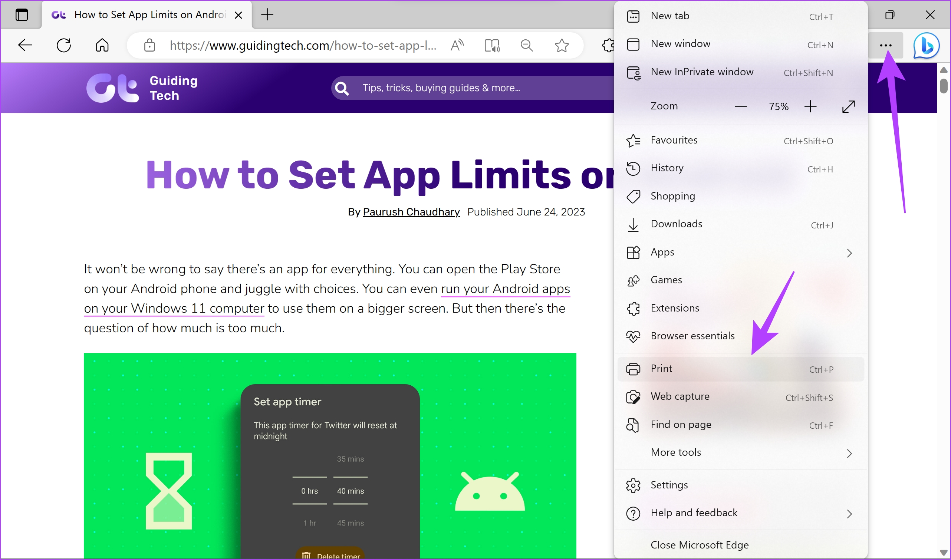
Task: Start Web capture
Action: (x=740, y=397)
